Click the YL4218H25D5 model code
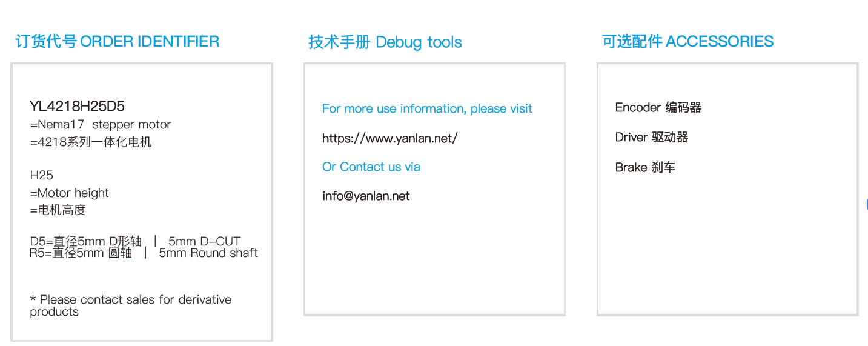 pyautogui.click(x=77, y=107)
